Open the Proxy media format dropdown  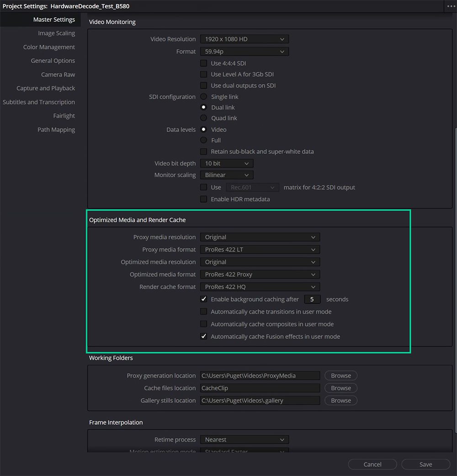[260, 249]
